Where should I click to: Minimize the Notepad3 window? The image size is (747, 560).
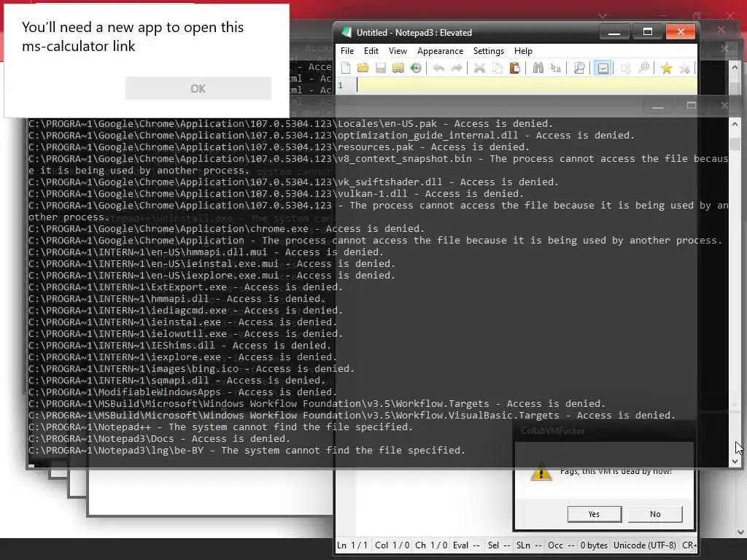(x=614, y=32)
